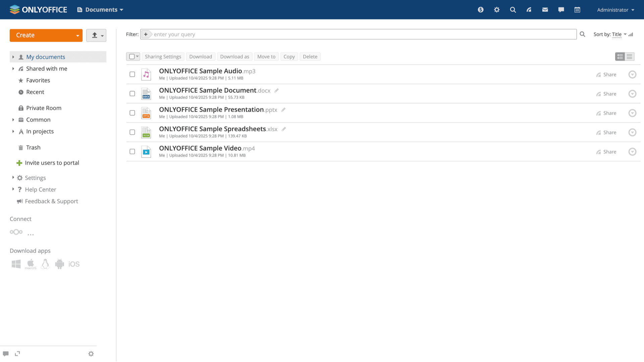Check the Sample Video file checkbox
The width and height of the screenshot is (644, 362).
click(x=132, y=152)
